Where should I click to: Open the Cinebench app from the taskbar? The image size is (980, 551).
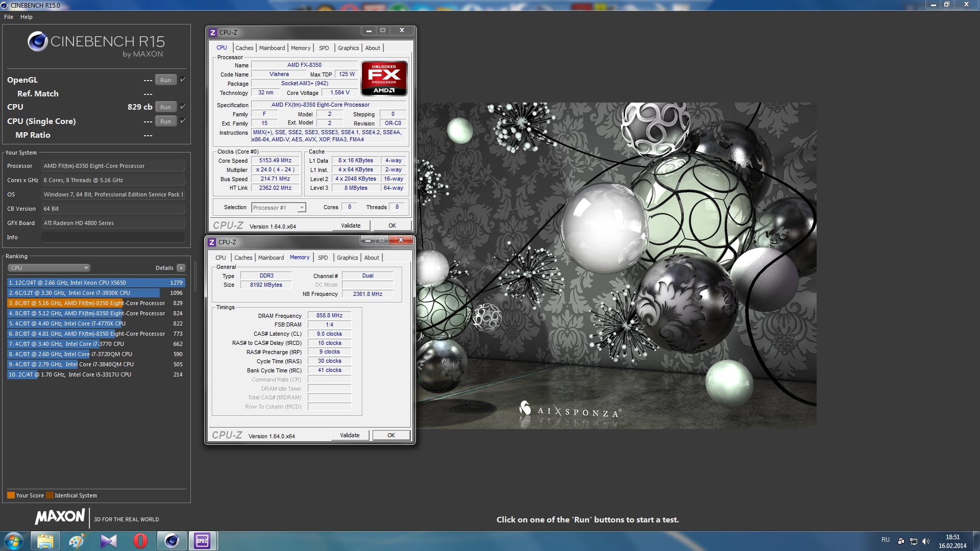171,541
